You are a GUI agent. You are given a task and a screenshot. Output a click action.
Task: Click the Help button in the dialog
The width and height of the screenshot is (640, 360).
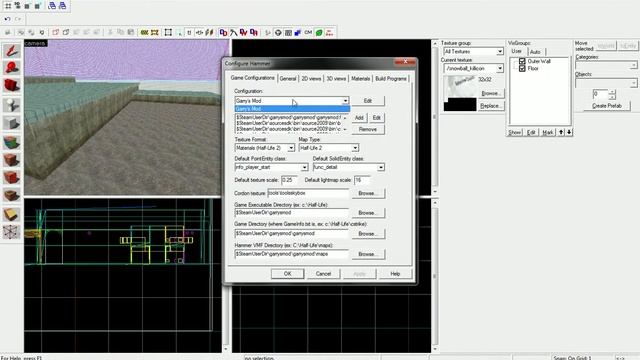[x=395, y=274]
